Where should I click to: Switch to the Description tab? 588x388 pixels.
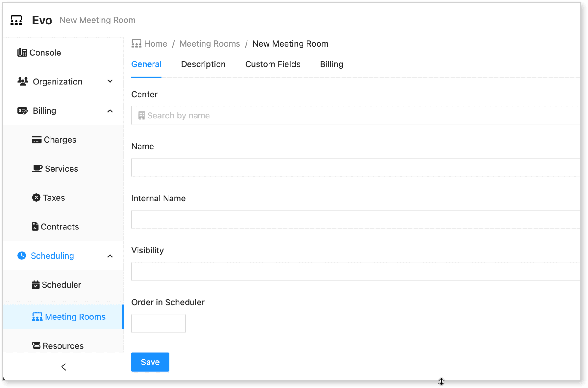(203, 64)
